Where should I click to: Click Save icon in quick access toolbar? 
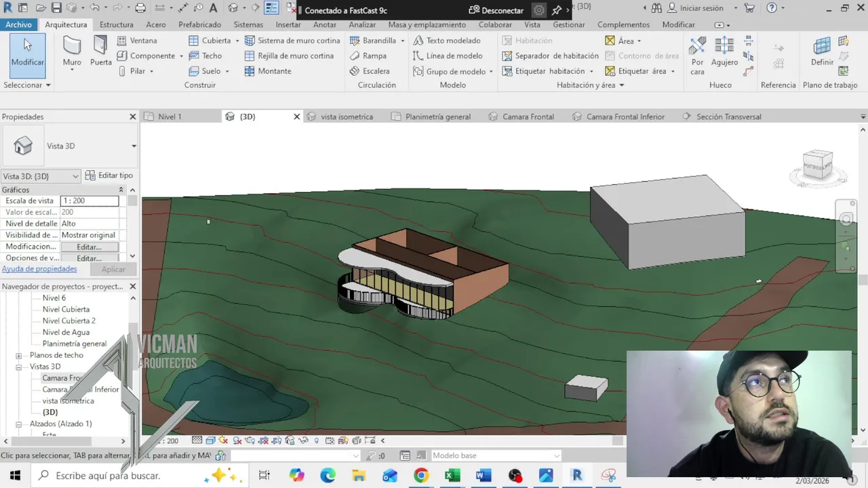click(x=56, y=8)
